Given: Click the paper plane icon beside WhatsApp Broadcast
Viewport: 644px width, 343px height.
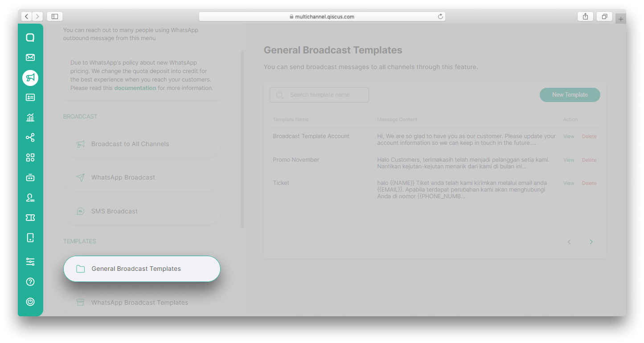Looking at the screenshot, I should click(80, 177).
